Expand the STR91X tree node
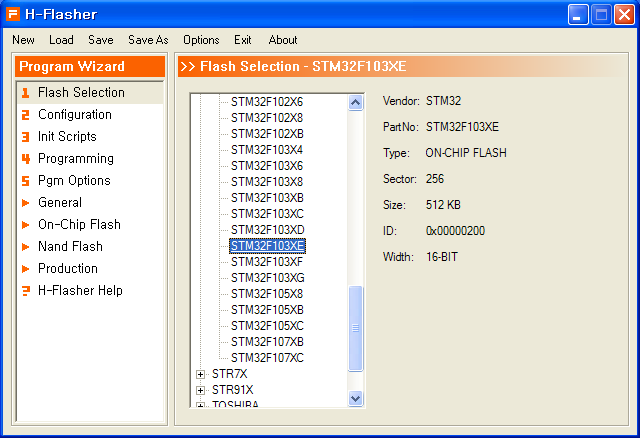 click(x=200, y=390)
